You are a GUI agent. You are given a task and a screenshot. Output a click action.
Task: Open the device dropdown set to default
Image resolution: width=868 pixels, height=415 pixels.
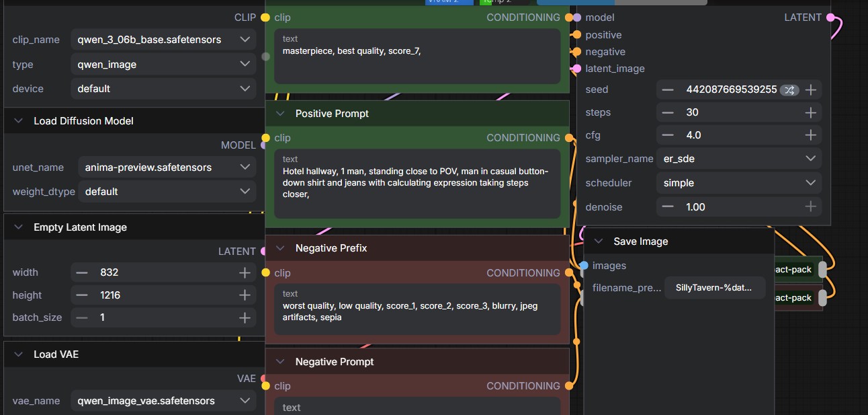point(163,89)
